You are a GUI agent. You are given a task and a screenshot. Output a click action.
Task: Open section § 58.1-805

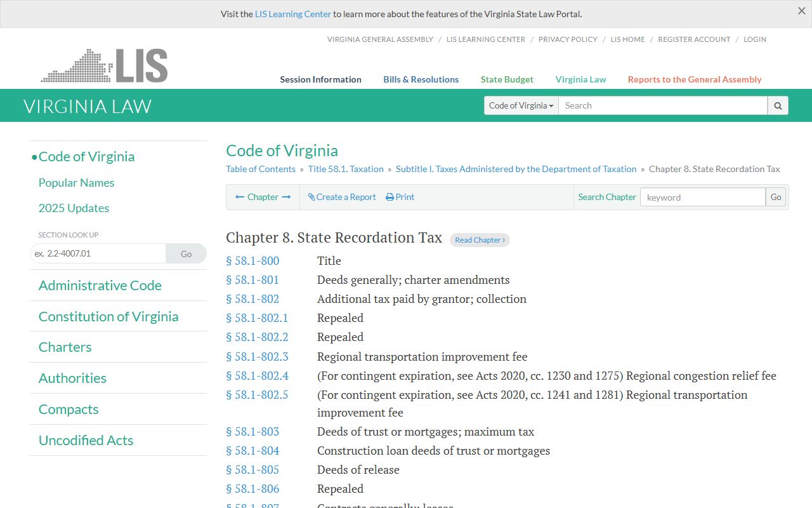pos(252,470)
